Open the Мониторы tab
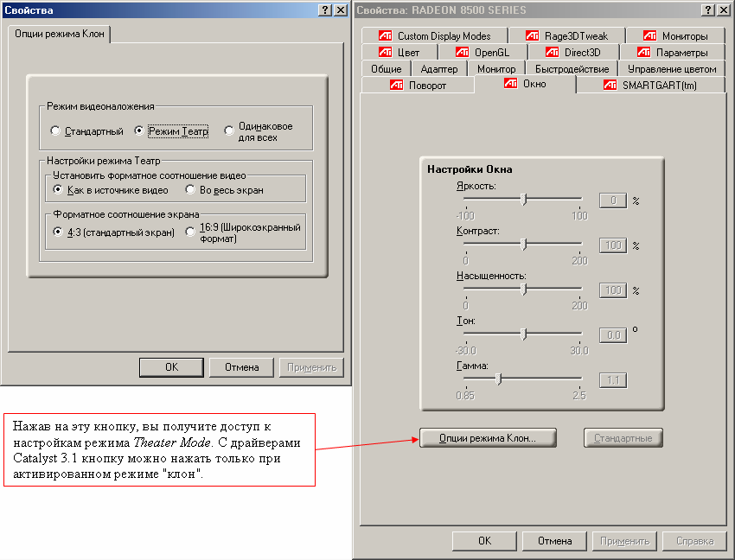 pos(675,36)
